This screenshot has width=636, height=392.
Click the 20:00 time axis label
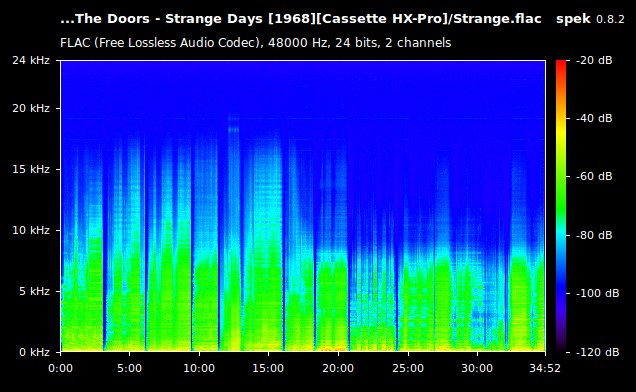[338, 368]
